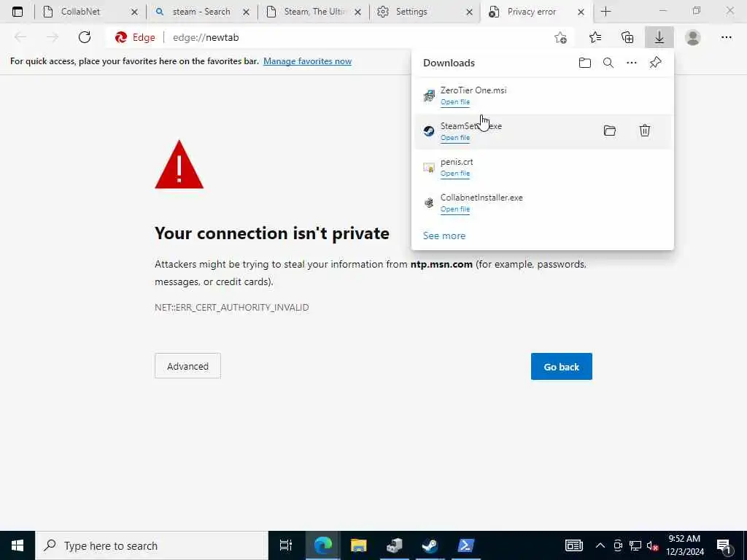Switch to the Steam, The Ultimate tab

pyautogui.click(x=312, y=12)
